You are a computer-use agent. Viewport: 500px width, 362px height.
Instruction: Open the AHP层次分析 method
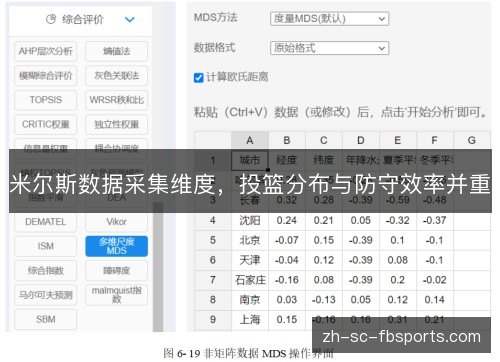[46, 51]
